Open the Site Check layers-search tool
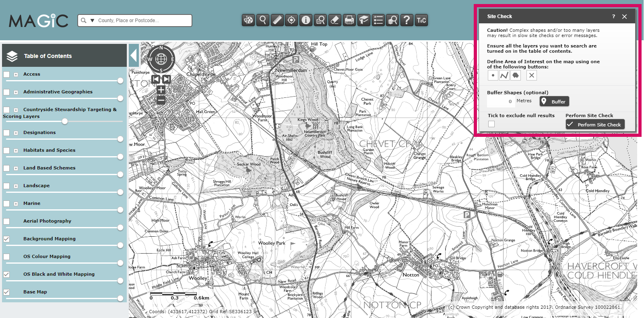 coord(392,20)
